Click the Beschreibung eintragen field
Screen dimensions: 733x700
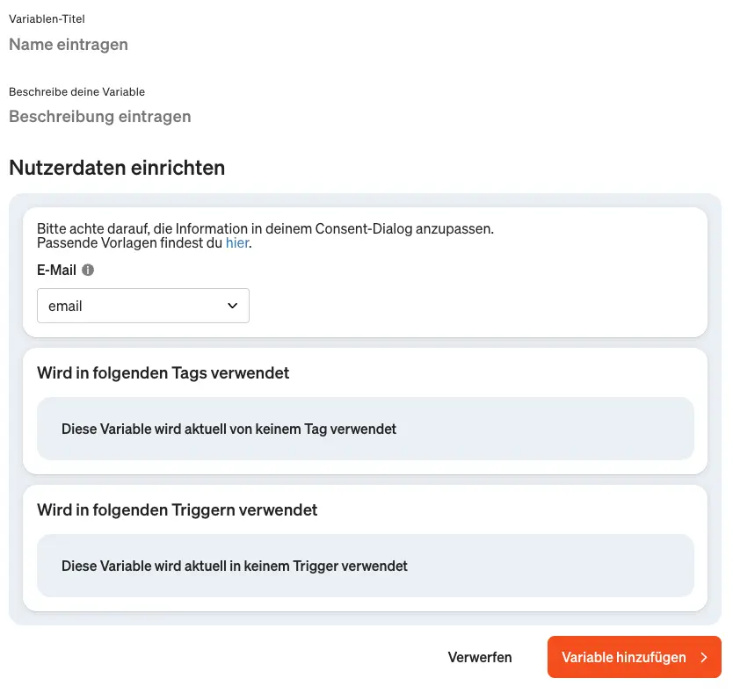pyautogui.click(x=176, y=117)
